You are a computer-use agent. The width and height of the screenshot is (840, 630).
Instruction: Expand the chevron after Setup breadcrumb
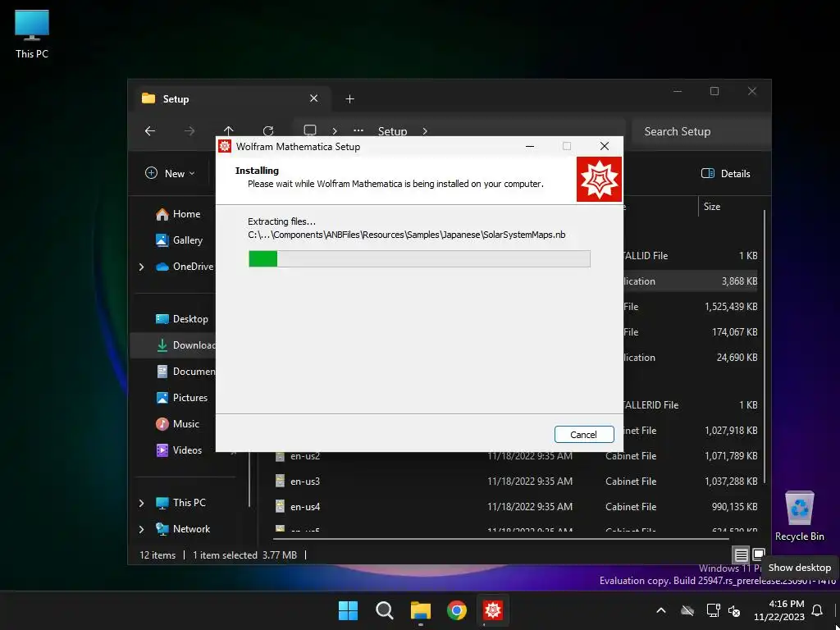point(425,131)
